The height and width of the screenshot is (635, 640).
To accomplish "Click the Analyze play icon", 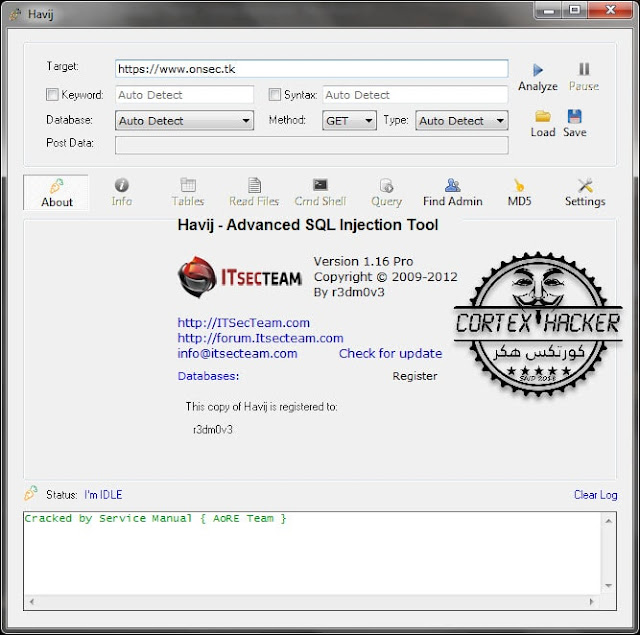I will (538, 70).
